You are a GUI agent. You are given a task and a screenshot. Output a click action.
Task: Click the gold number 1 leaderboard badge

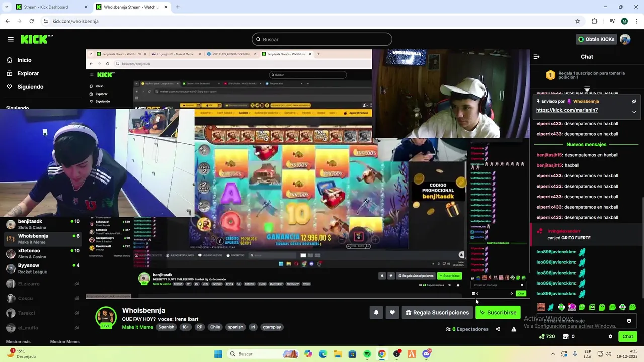[x=550, y=75]
